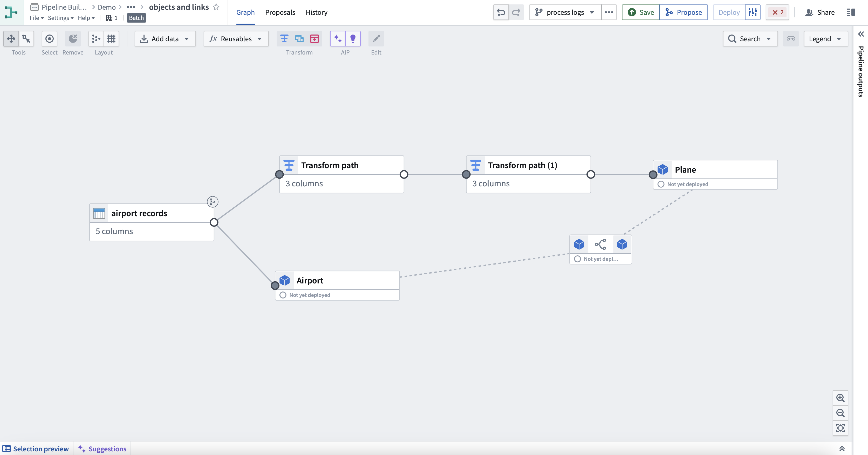Fit graph to screen

(840, 428)
